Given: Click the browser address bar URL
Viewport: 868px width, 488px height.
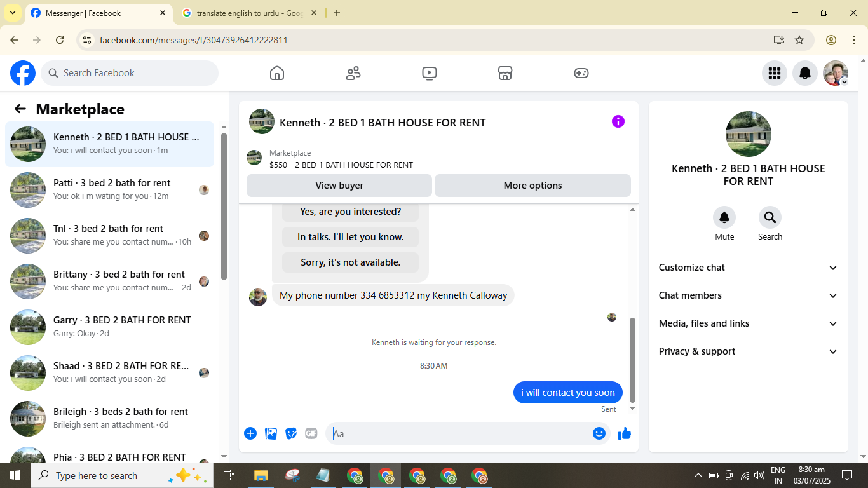Looking at the screenshot, I should pos(194,40).
